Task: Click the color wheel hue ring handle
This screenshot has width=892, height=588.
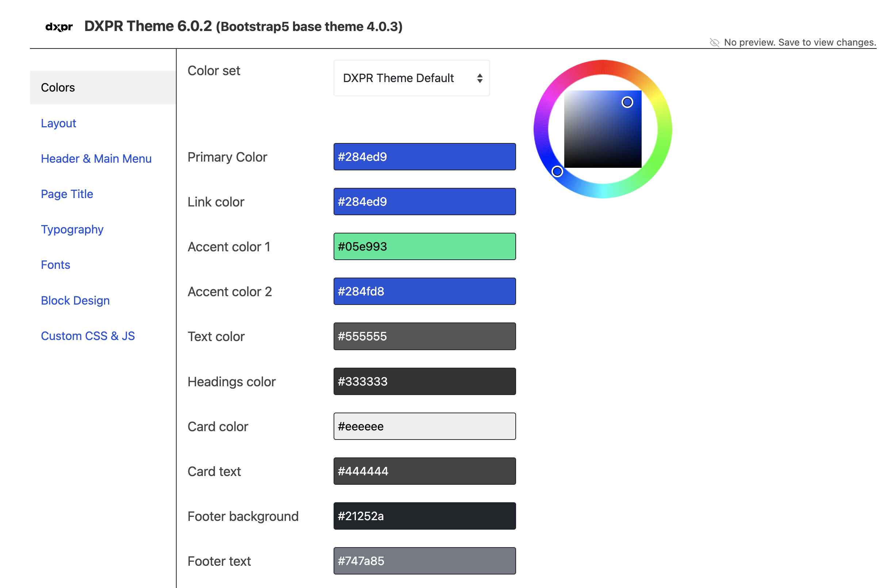Action: 557,171
